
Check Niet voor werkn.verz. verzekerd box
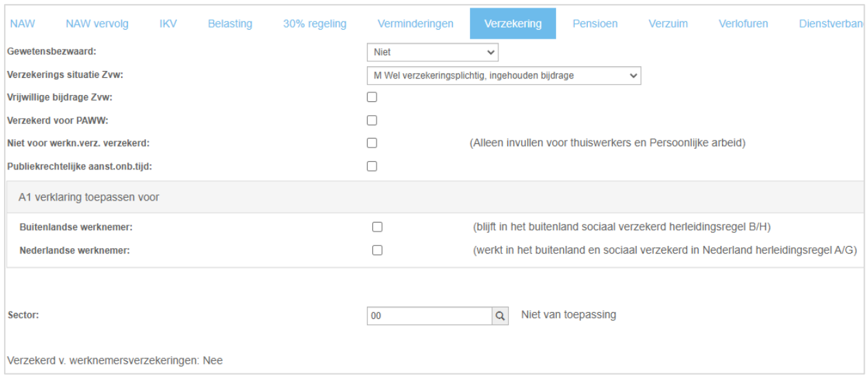click(372, 143)
